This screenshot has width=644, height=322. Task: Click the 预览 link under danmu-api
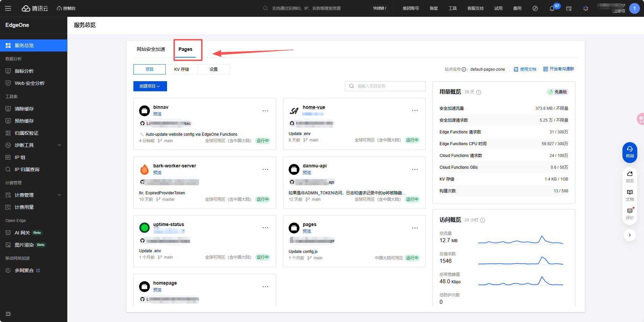pyautogui.click(x=307, y=173)
